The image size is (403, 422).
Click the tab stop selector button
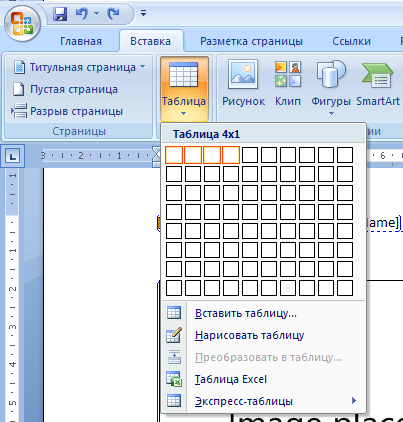pyautogui.click(x=13, y=156)
